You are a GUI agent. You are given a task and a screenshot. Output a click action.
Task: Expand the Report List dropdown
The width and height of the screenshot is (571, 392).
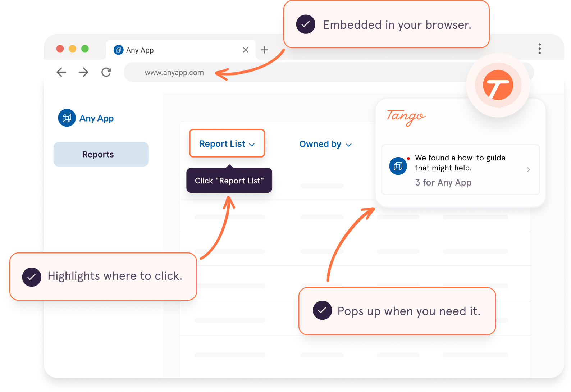227,143
